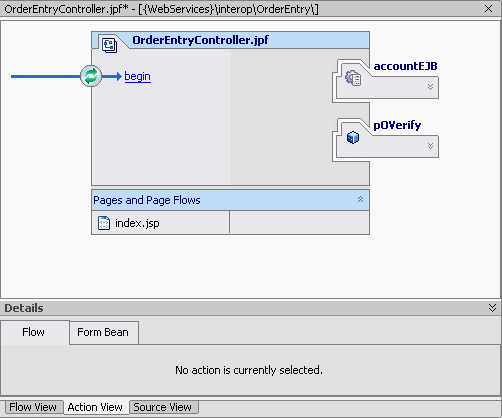Screen dimensions: 502x418
Task: Close the OrderEntryController.jpf editor
Action: [x=488, y=9]
